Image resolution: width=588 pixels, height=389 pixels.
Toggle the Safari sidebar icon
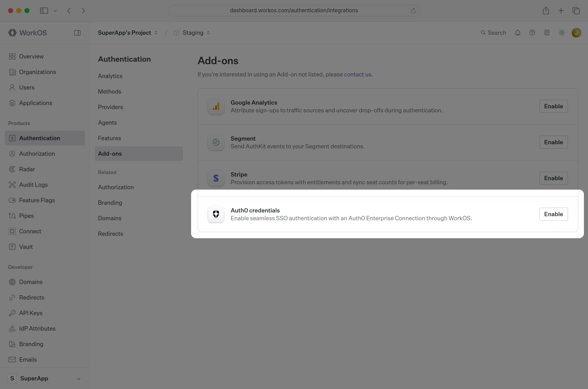[44, 11]
